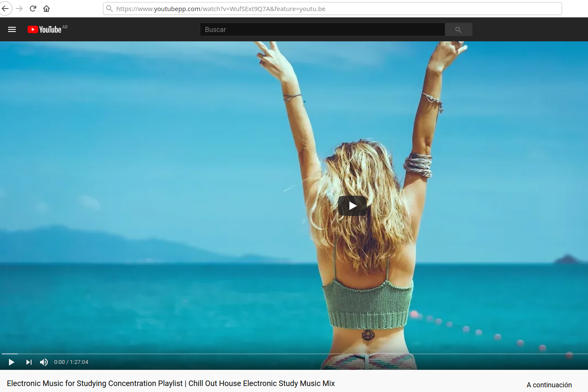
Task: Mute the video with the speaker icon
Action: [44, 362]
